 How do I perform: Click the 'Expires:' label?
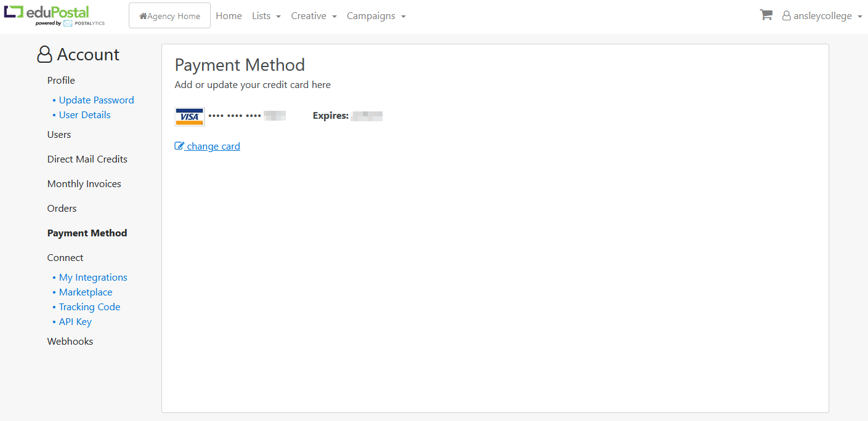click(331, 116)
